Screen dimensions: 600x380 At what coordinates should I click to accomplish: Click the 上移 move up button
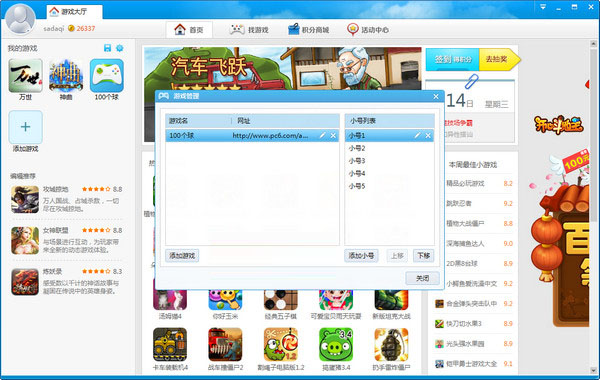(x=397, y=256)
